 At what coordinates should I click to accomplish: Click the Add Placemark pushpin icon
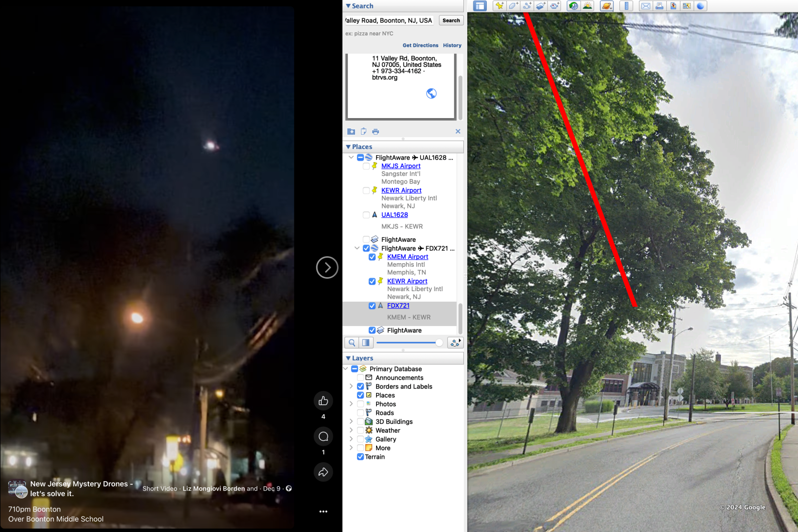(499, 6)
